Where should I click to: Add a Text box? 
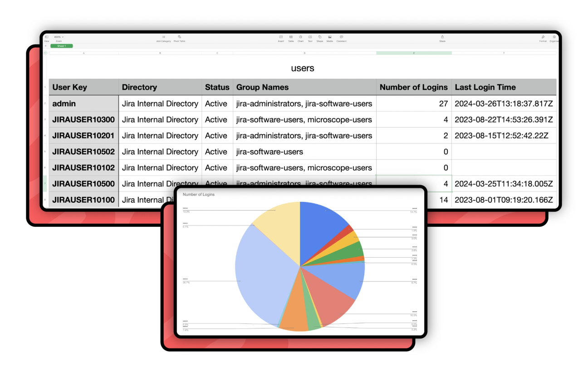tap(310, 37)
